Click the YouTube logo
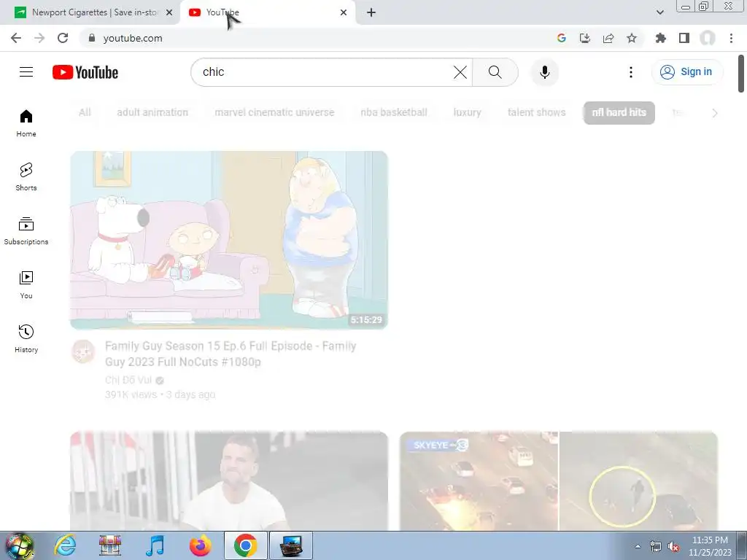The image size is (747, 560). tap(85, 72)
